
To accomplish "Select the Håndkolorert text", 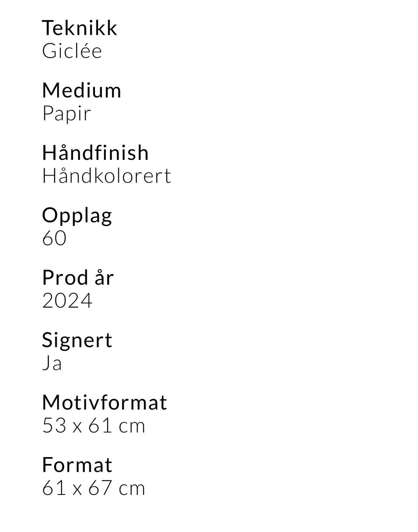I will 106,176.
